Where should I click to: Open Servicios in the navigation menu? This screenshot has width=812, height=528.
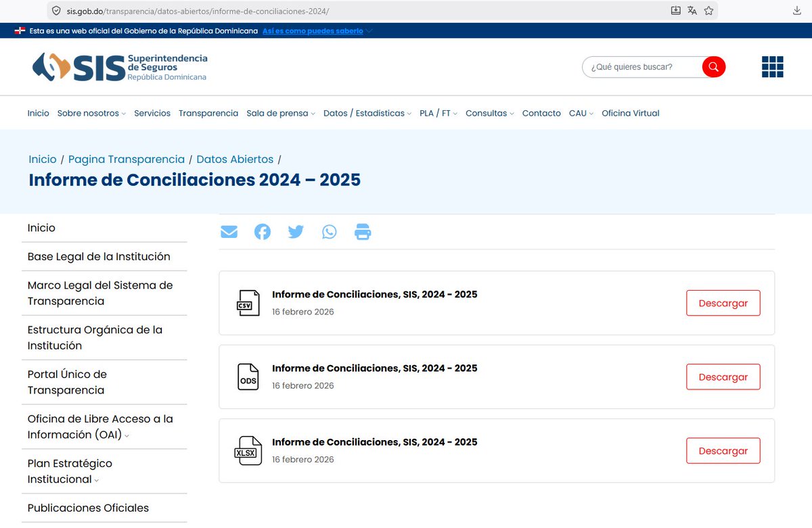click(x=152, y=113)
